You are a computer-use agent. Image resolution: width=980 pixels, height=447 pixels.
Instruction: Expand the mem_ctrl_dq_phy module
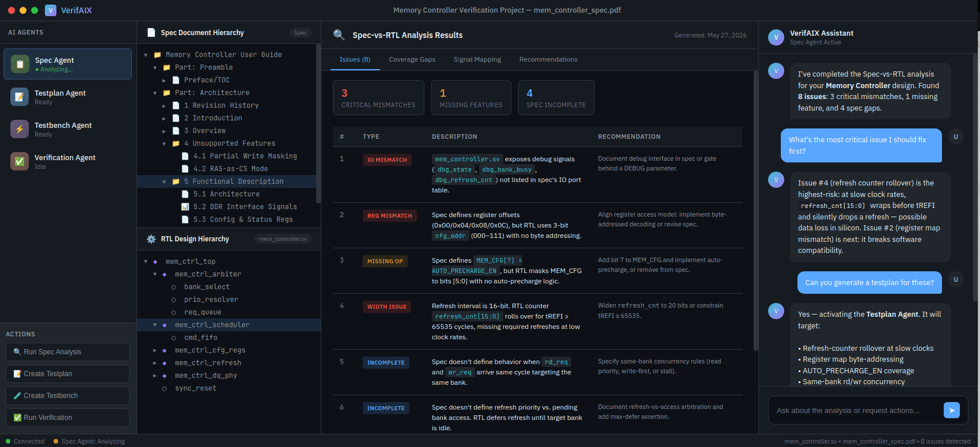tap(155, 376)
